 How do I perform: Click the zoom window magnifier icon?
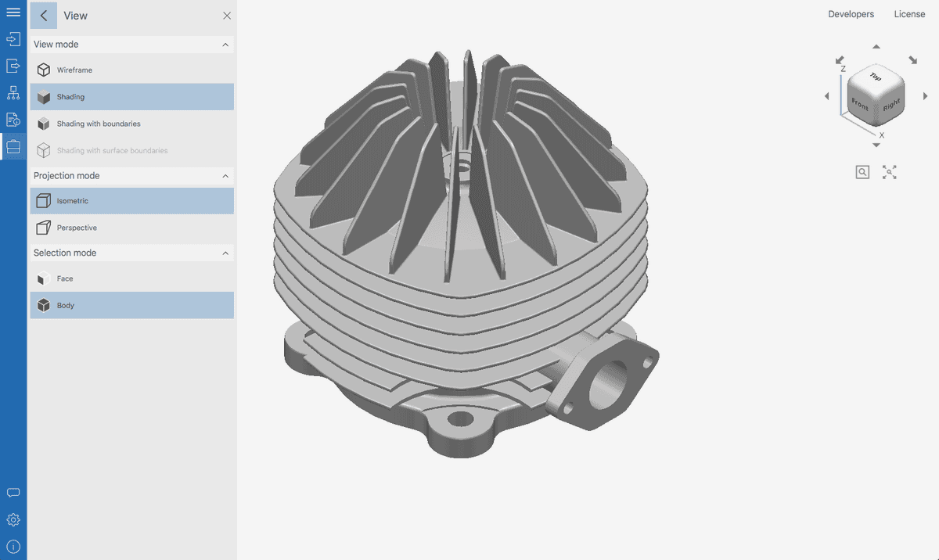(x=862, y=172)
